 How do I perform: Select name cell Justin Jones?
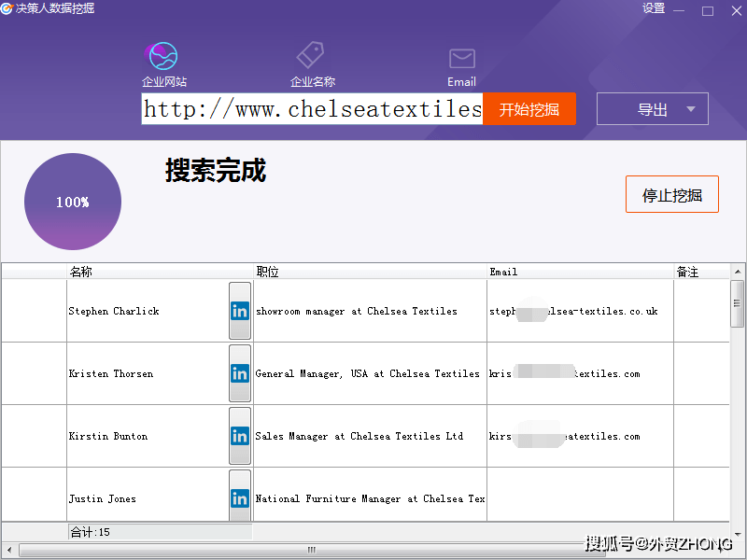[148, 495]
